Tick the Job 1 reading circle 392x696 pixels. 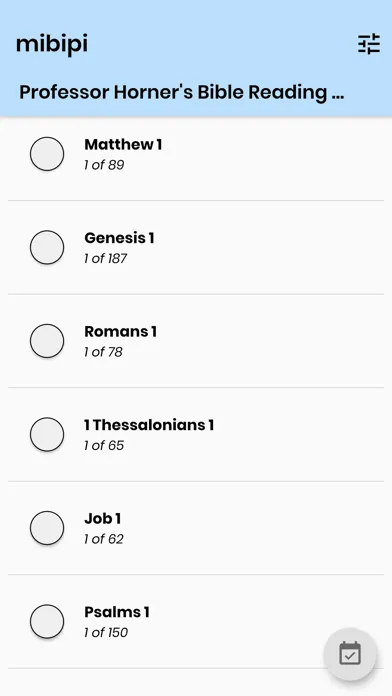click(47, 528)
